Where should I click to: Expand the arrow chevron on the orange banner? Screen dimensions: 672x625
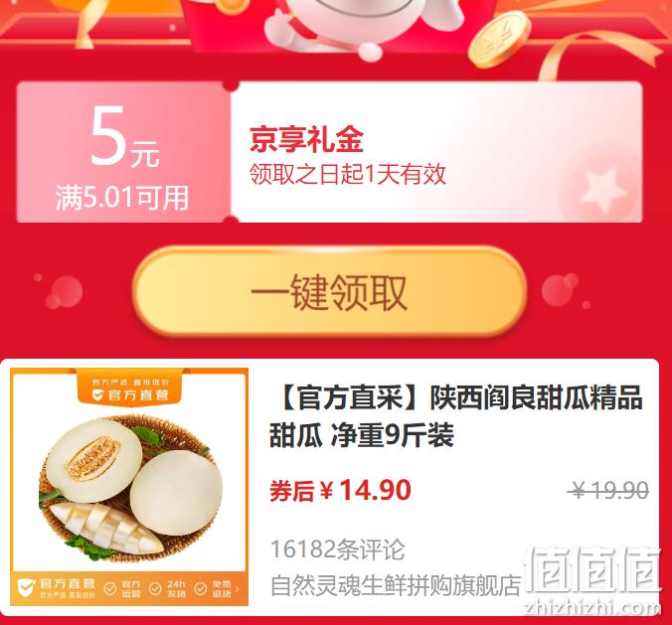pos(238,589)
